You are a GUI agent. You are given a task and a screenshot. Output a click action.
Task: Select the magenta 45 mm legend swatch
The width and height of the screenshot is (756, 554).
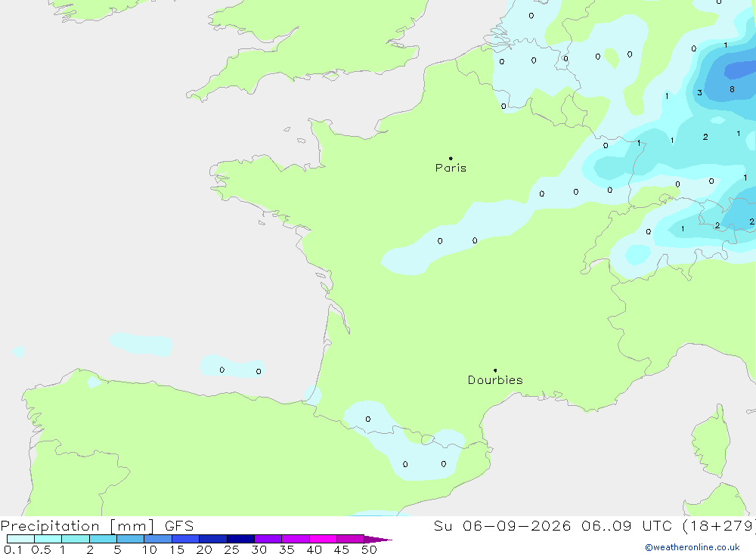(x=350, y=539)
